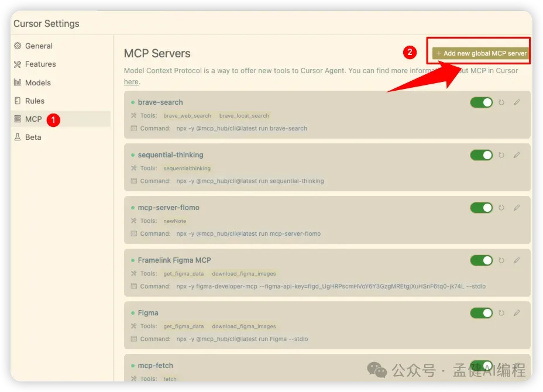Click get_figma_data under Framelink Figma MCP
Screen dimensions: 543x392
coord(184,274)
